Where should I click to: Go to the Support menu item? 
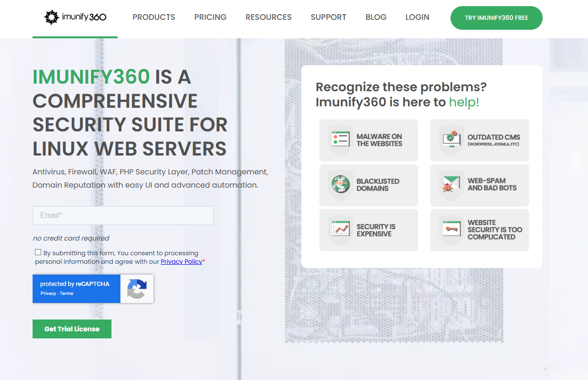[328, 17]
